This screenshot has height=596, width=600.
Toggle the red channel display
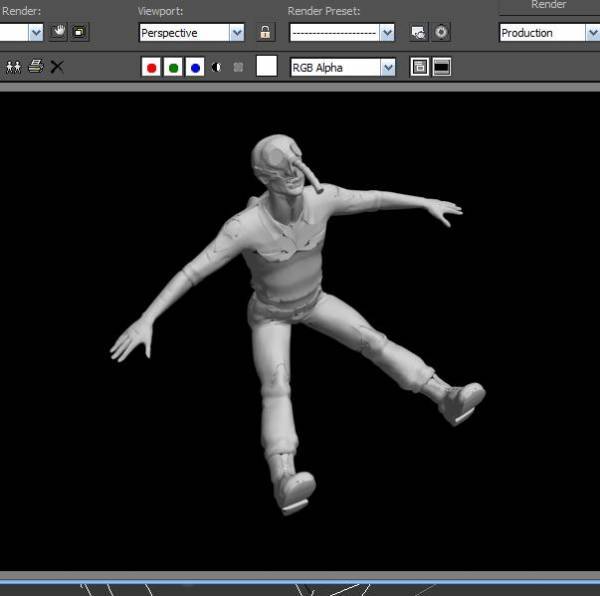[x=152, y=67]
